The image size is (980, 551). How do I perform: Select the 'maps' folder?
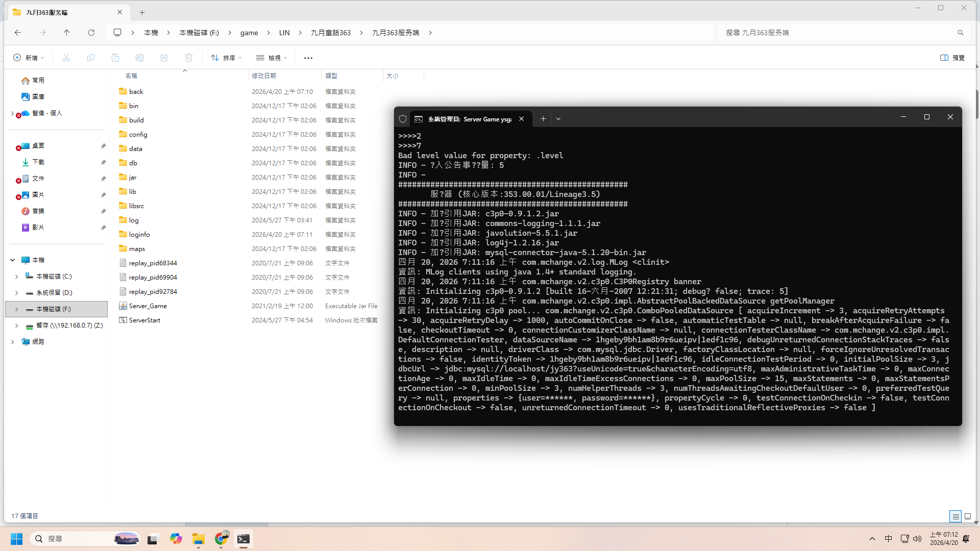click(137, 249)
